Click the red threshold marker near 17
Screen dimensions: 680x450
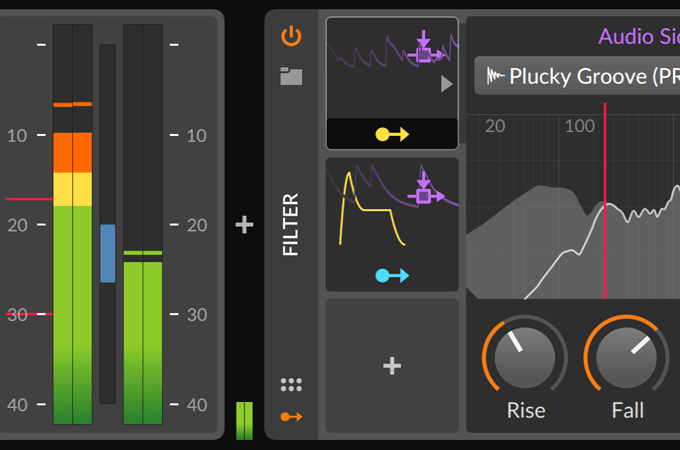click(x=29, y=199)
